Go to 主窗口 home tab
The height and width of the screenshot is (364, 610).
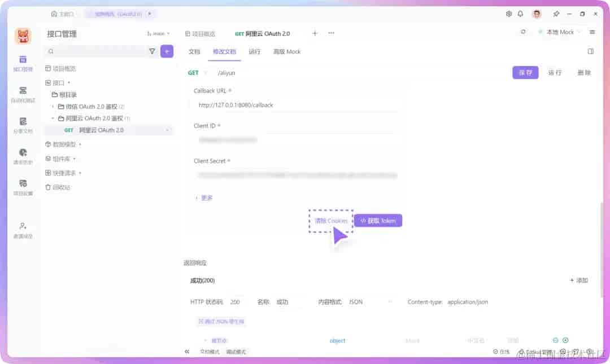pyautogui.click(x=62, y=14)
